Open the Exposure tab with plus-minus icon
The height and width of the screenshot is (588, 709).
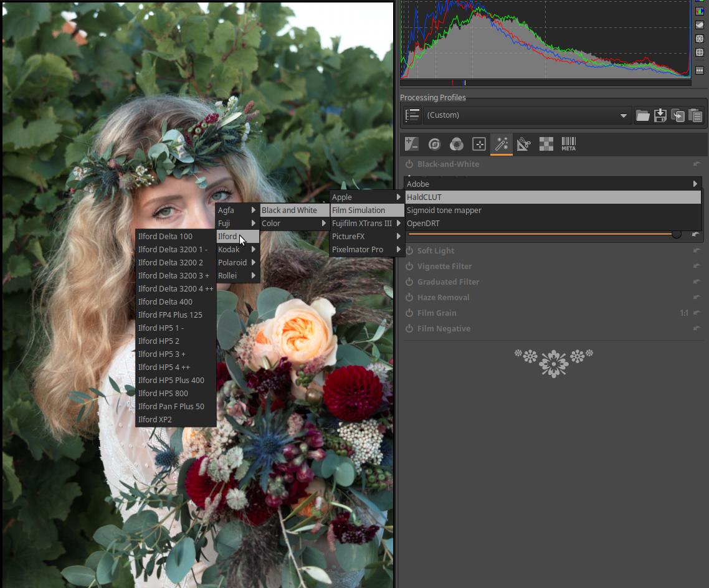[411, 145]
